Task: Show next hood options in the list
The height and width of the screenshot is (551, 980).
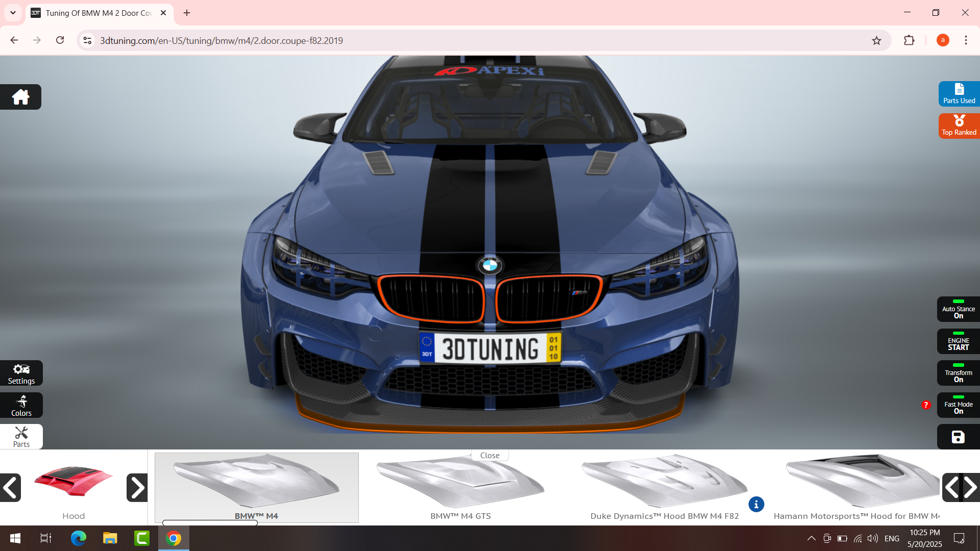Action: 970,488
